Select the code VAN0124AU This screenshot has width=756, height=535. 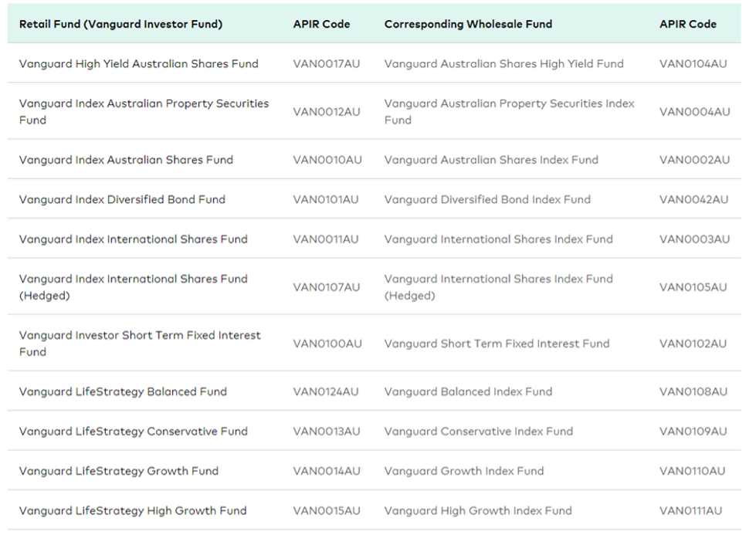[326, 391]
